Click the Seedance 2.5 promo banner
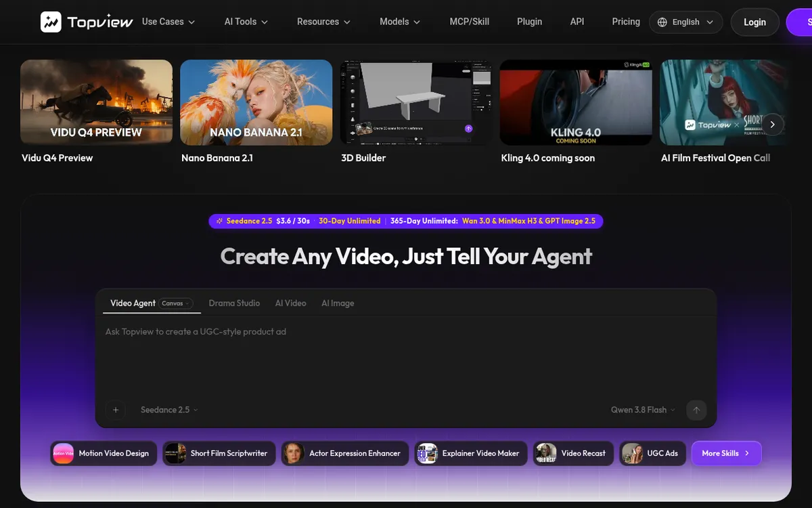812x508 pixels. (405, 221)
